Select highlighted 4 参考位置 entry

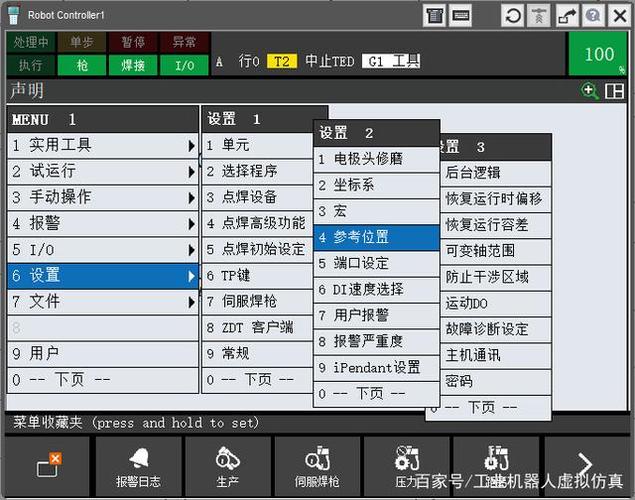point(377,238)
